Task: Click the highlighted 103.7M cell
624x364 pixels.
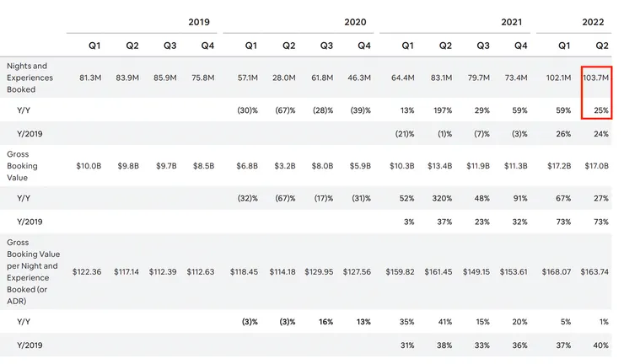Action: 595,78
